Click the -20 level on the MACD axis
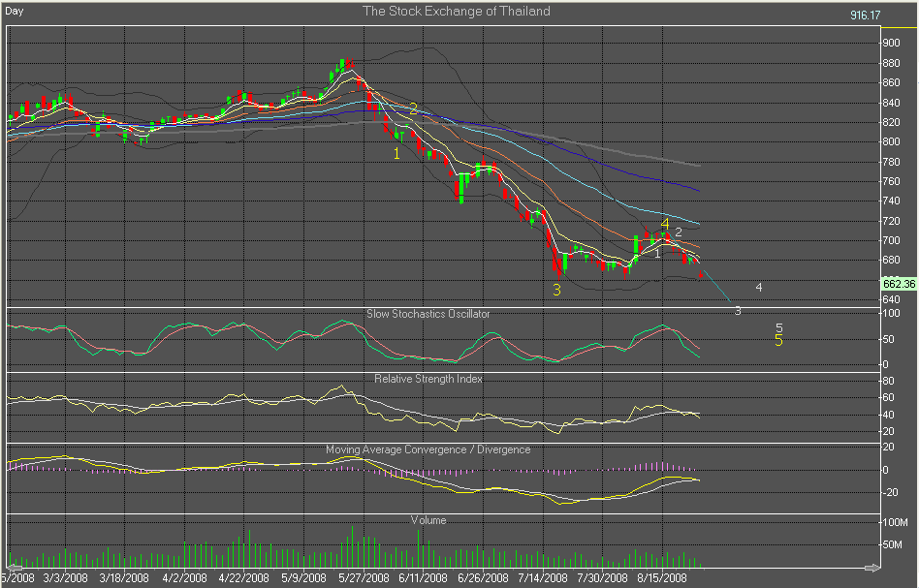The image size is (919, 588). [891, 492]
